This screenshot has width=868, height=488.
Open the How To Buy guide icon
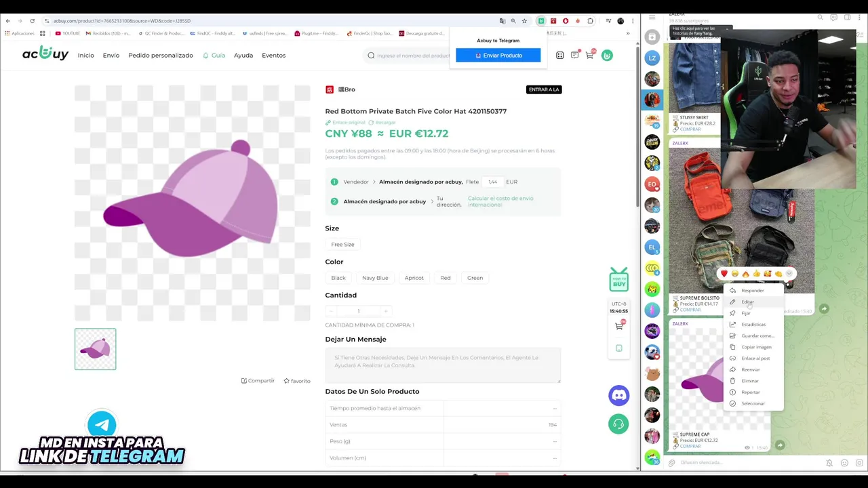click(618, 279)
